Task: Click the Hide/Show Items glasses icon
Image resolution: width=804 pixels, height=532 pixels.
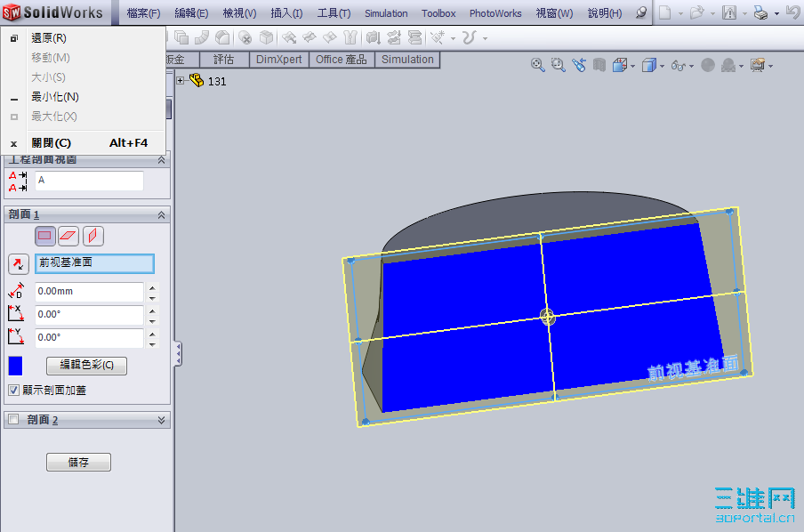Action: pyautogui.click(x=678, y=66)
